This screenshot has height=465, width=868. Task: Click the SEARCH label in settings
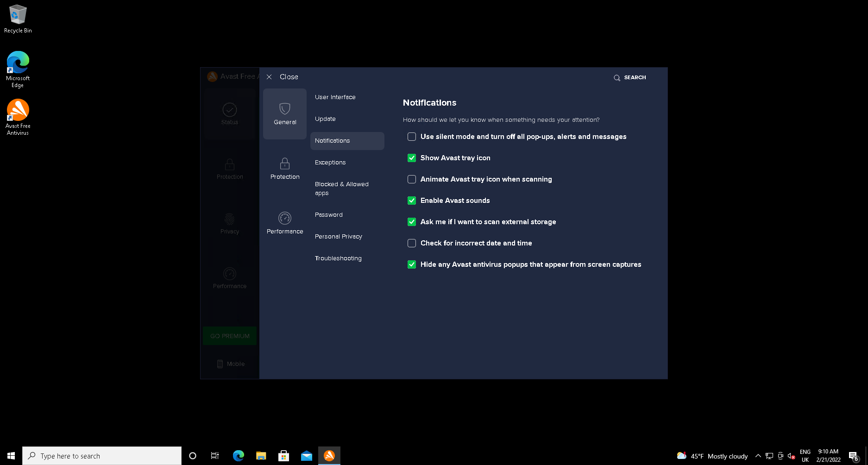pos(635,77)
